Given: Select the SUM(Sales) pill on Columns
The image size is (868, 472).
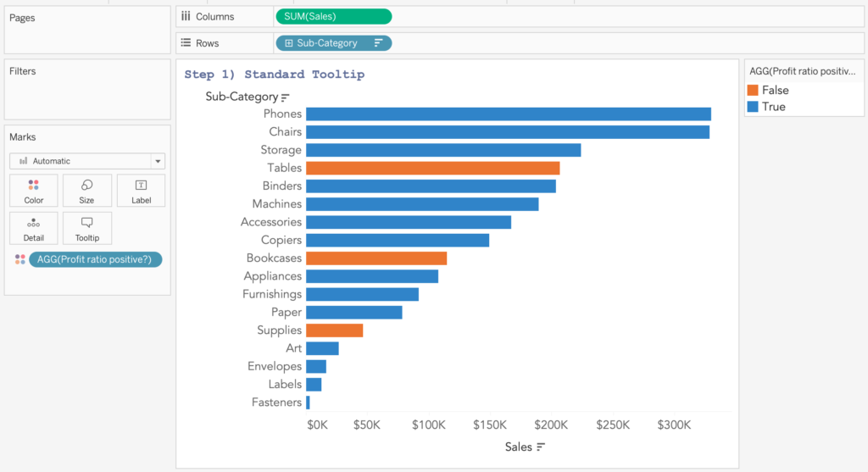Looking at the screenshot, I should (x=333, y=16).
